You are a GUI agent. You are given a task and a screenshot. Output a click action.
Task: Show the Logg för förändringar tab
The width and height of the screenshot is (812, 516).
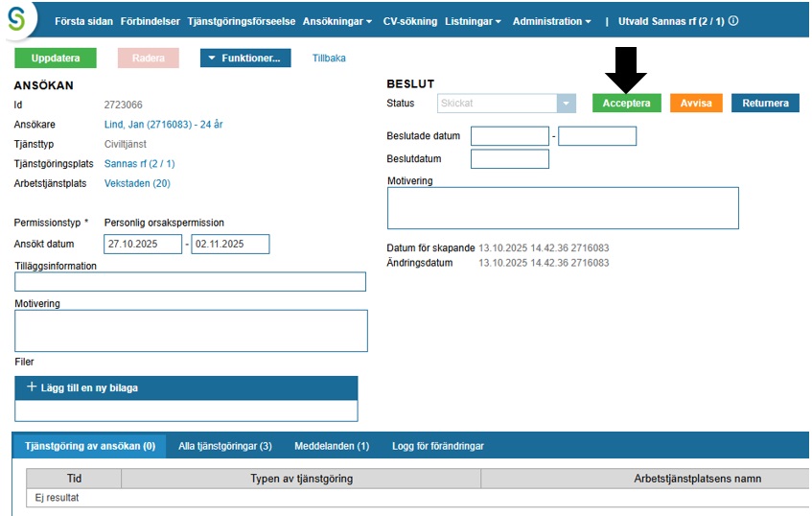coord(438,446)
